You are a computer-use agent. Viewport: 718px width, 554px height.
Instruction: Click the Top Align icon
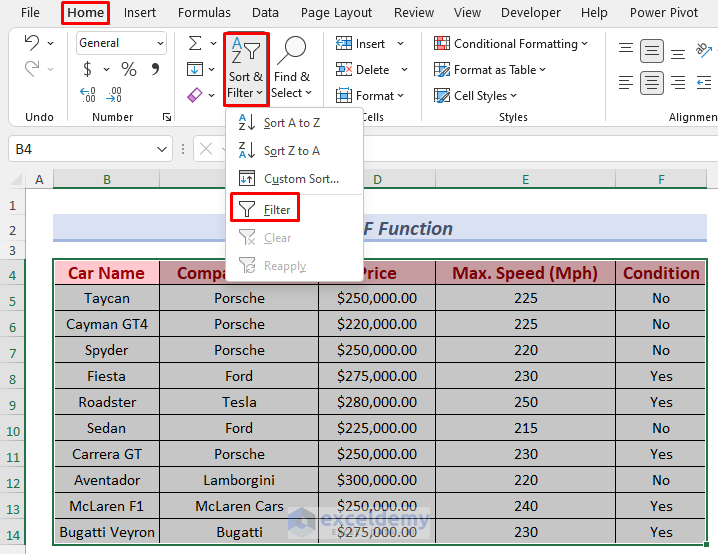coord(626,50)
